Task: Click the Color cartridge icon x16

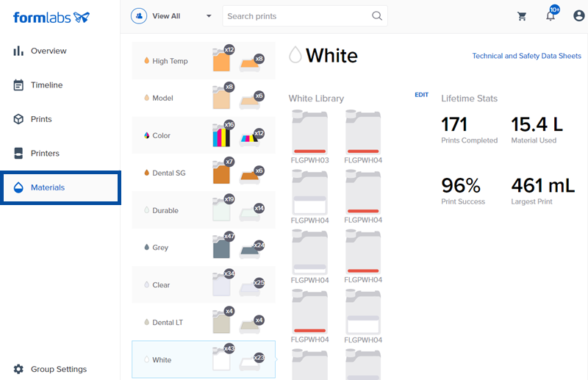Action: pos(222,135)
